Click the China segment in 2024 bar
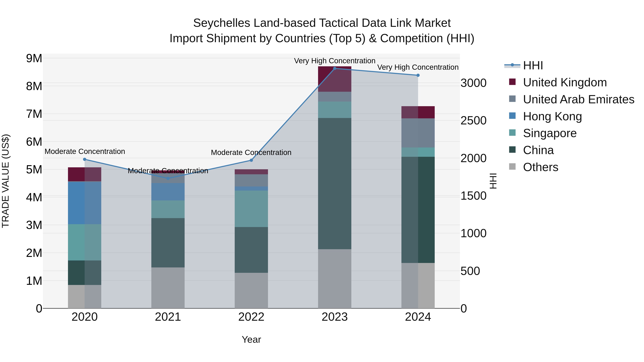The height and width of the screenshot is (362, 644). 418,210
